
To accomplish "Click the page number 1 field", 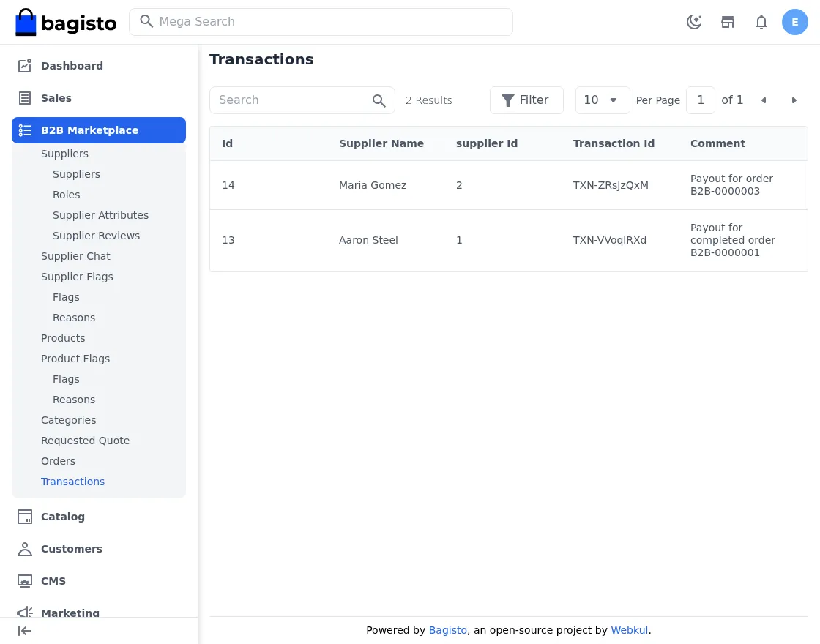I will pyautogui.click(x=701, y=100).
